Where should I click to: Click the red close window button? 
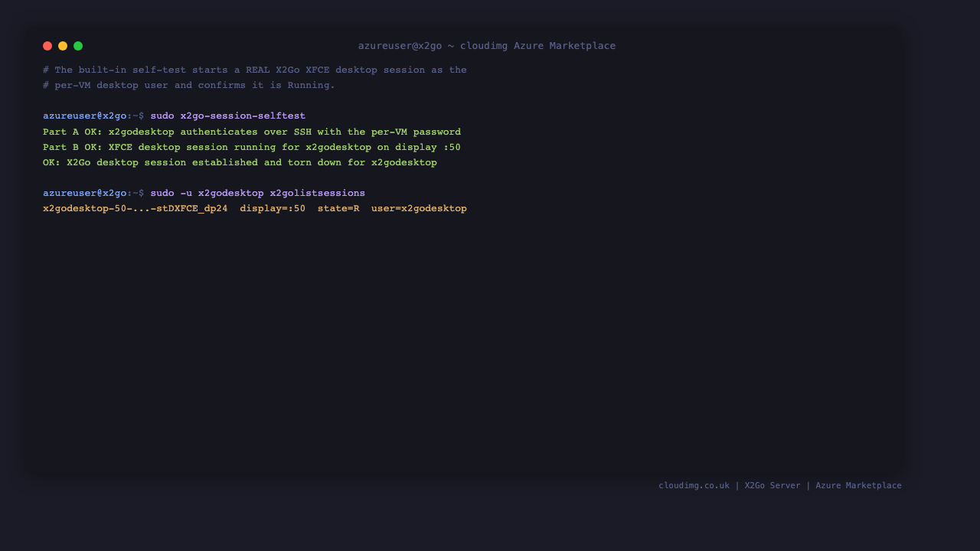tap(47, 46)
